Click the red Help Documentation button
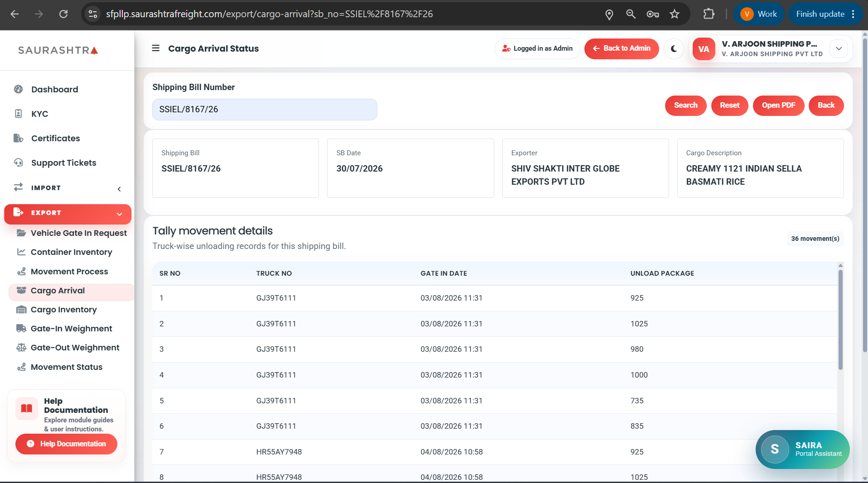Image resolution: width=868 pixels, height=483 pixels. (66, 444)
